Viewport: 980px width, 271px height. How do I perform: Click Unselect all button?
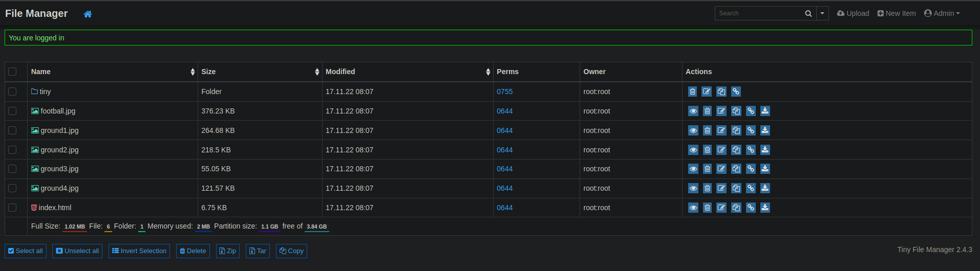[x=77, y=251]
